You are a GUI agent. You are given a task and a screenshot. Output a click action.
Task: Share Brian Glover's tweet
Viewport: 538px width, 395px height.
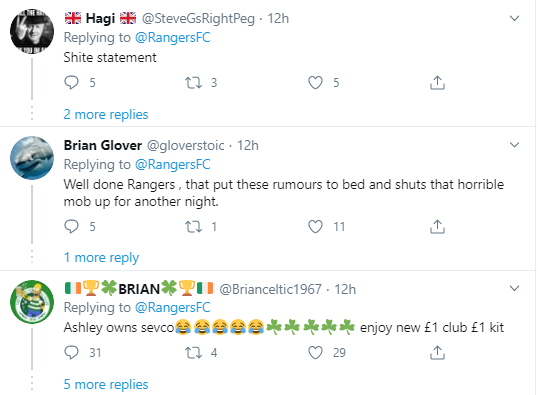tap(437, 226)
